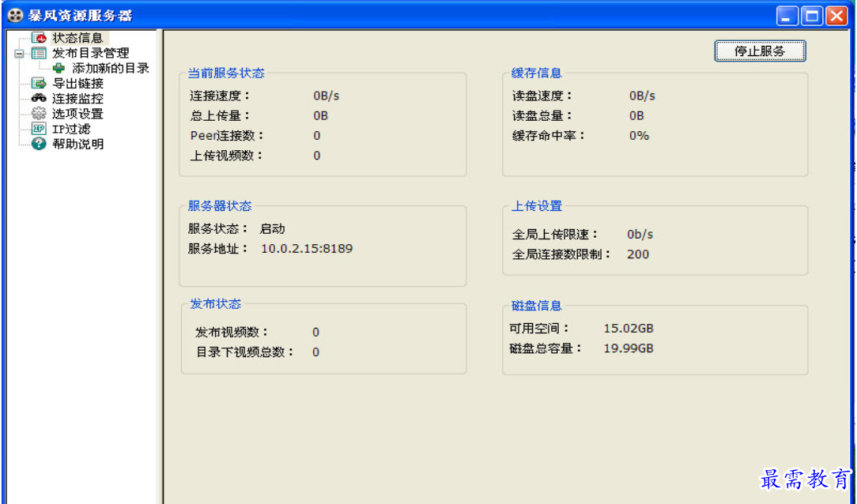Click the question mark icon for 帮助说明
The image size is (857, 504).
pos(38,144)
